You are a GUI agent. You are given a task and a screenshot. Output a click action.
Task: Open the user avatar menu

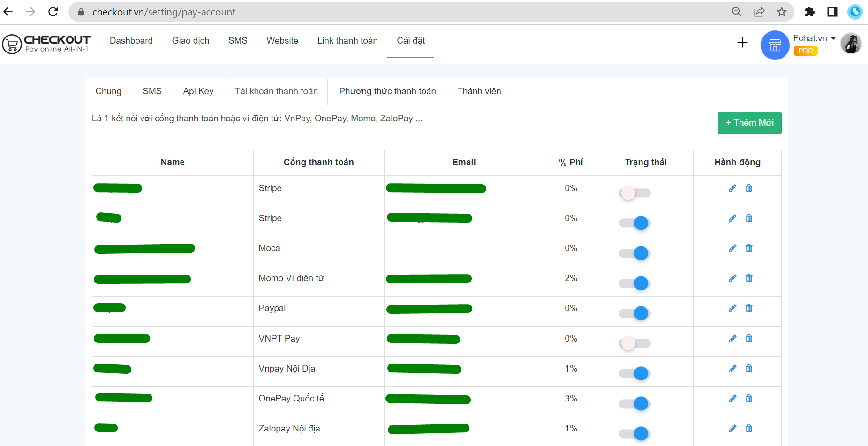851,43
